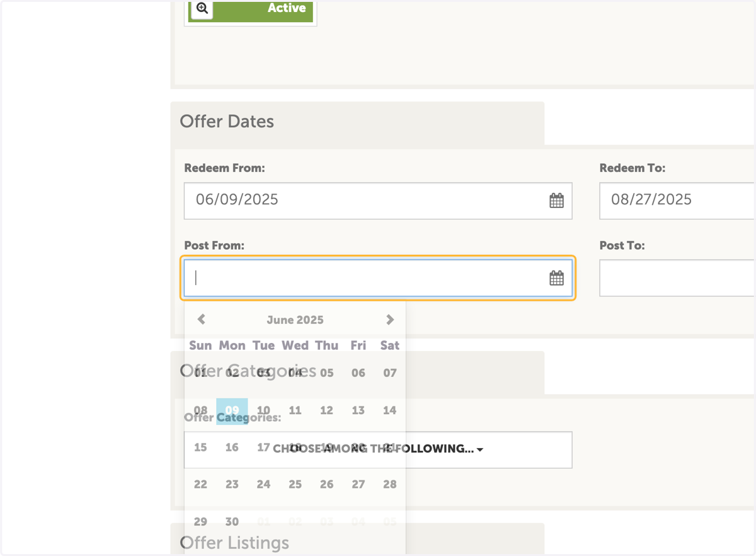756x556 pixels.
Task: Click the Redeem From date field
Action: [378, 201]
